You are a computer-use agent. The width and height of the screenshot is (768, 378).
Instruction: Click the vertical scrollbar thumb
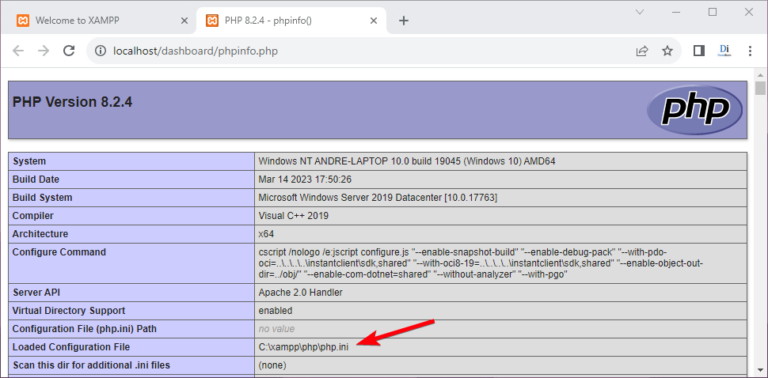[760, 89]
